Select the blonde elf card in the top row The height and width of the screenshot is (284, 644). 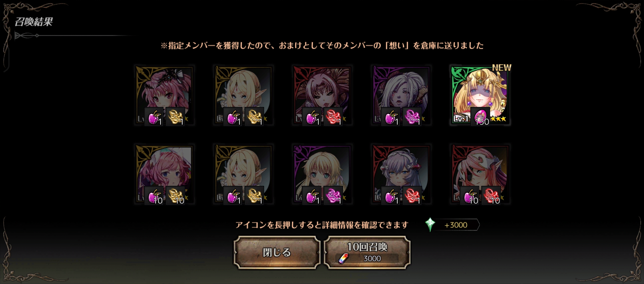[243, 95]
